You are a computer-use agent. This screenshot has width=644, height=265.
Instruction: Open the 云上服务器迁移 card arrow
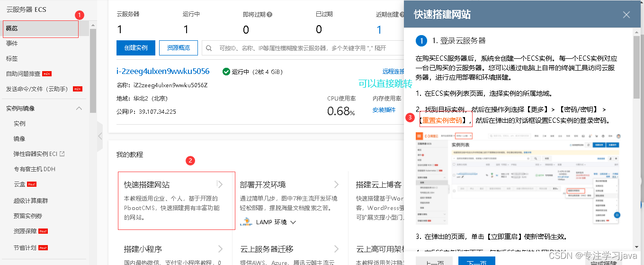pyautogui.click(x=336, y=249)
